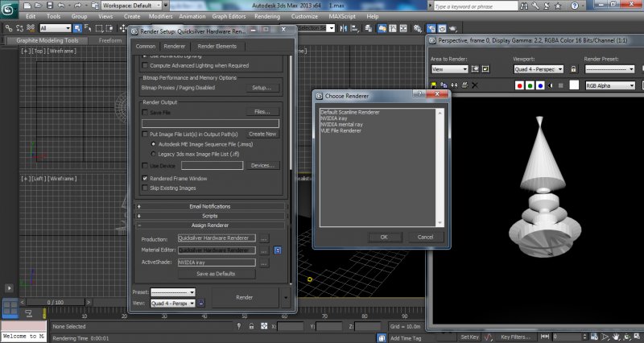This screenshot has width=644, height=343.
Task: Click the Open File folder icon
Action: (x=38, y=6)
